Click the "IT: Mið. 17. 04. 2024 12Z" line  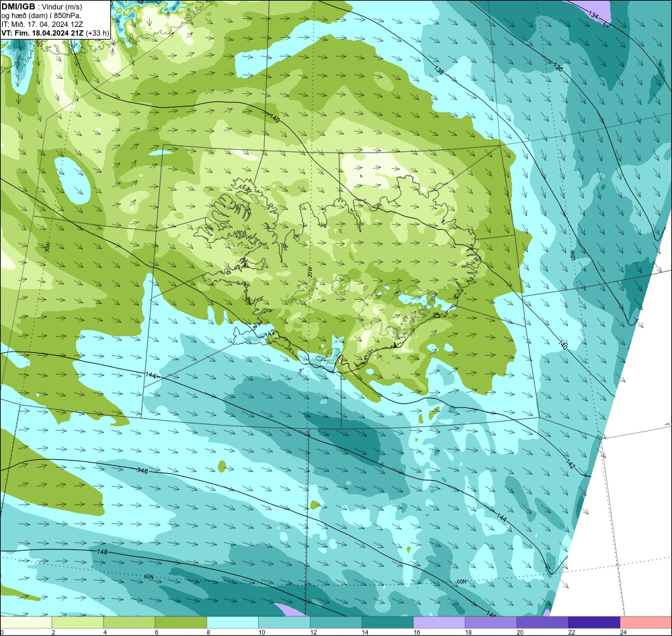click(44, 24)
